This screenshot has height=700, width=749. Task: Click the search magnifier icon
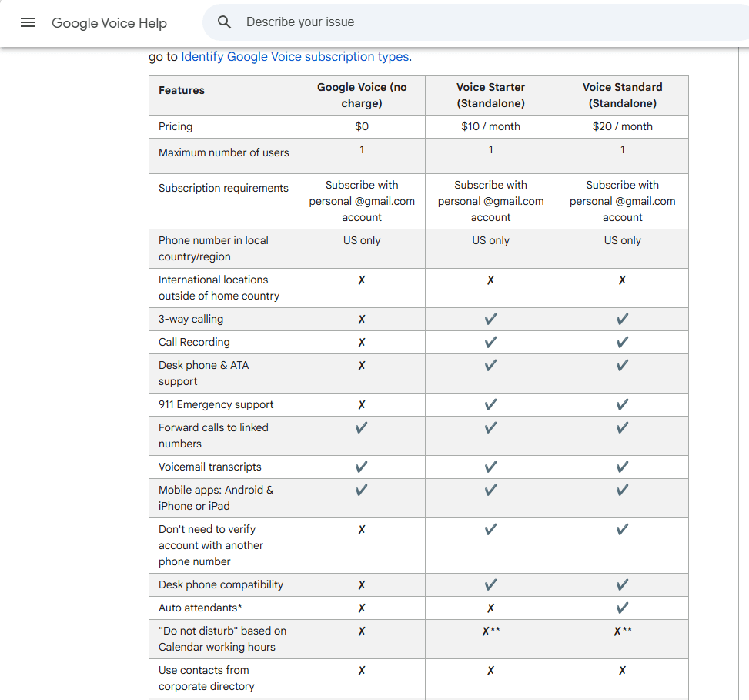point(224,22)
